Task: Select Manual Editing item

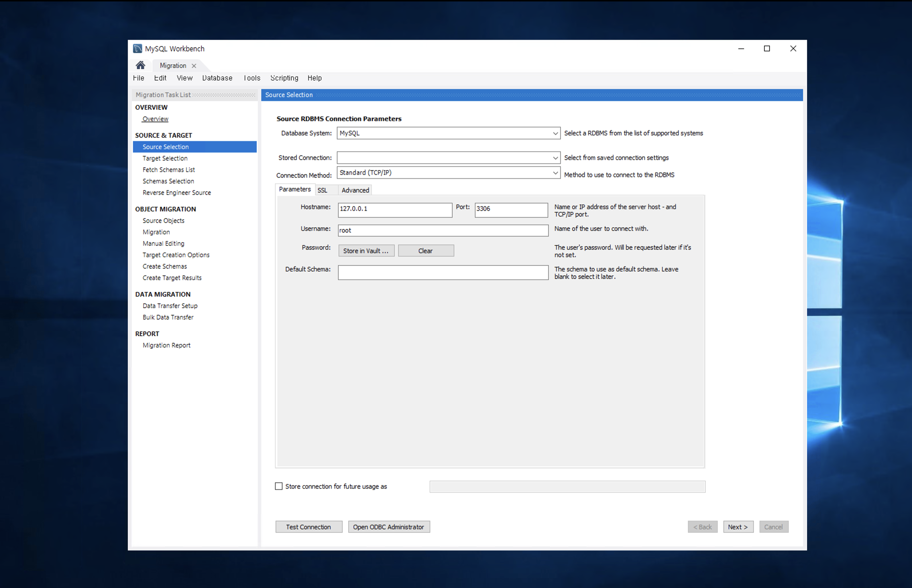Action: [164, 244]
